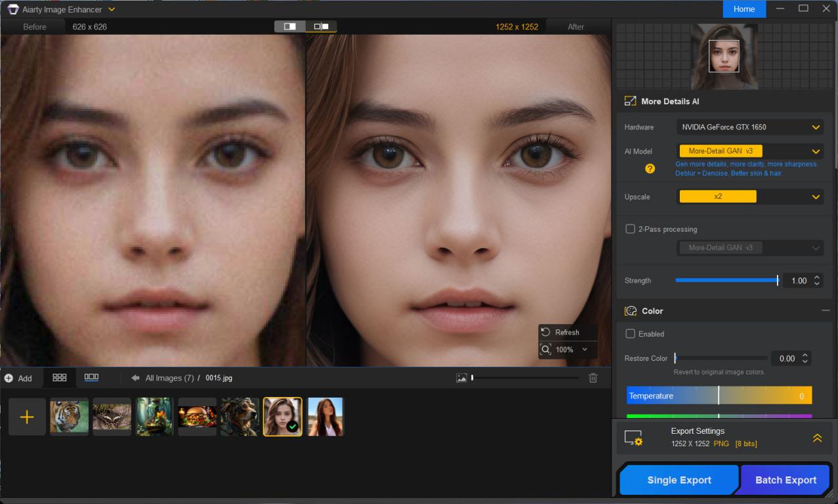Collapse the Color section
Viewport: 838px width, 504px height.
(x=825, y=311)
